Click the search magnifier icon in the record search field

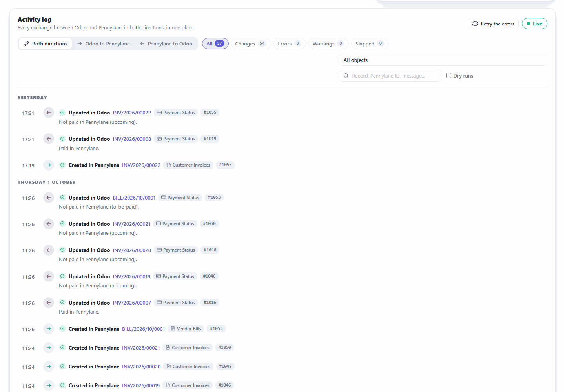(346, 76)
